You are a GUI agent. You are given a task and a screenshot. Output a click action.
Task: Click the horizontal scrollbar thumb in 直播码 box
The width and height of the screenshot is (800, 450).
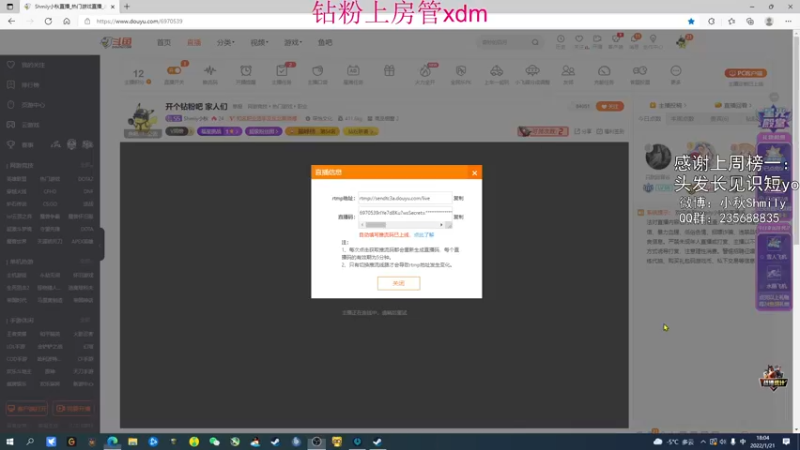[376, 225]
